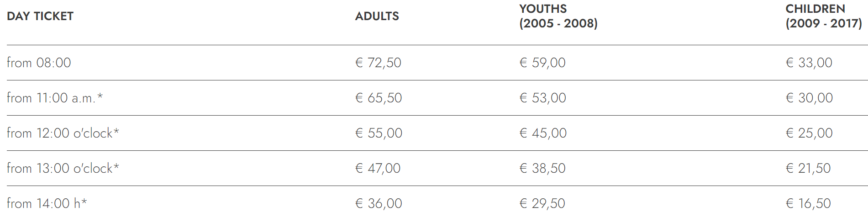The width and height of the screenshot is (868, 218).
Task: Click the youth price € 29,50
Action: pos(542,203)
